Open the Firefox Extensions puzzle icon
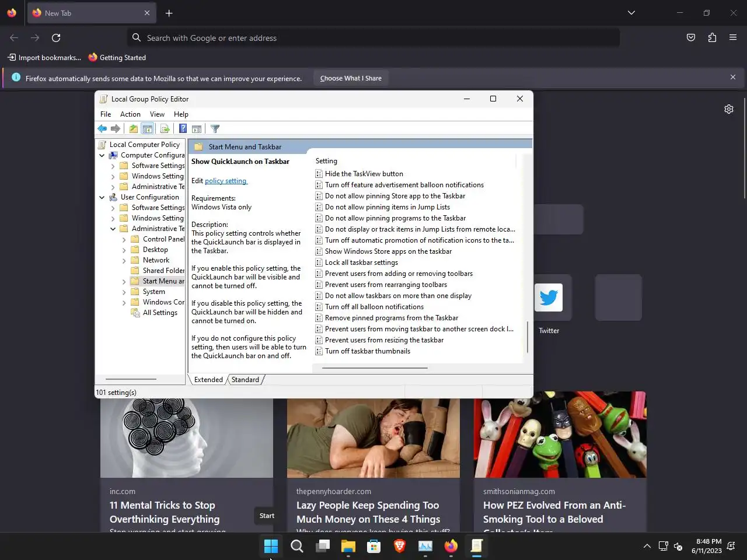This screenshot has width=747, height=560. (712, 38)
